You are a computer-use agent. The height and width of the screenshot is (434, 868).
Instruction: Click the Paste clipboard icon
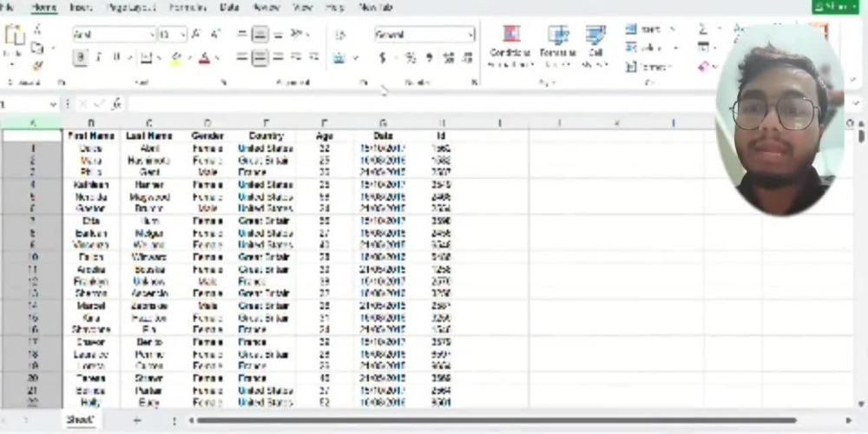pos(13,36)
